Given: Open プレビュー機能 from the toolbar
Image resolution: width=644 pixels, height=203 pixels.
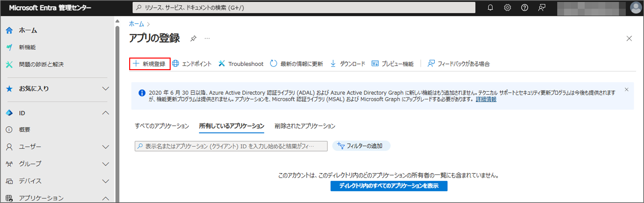Looking at the screenshot, I should click(393, 64).
